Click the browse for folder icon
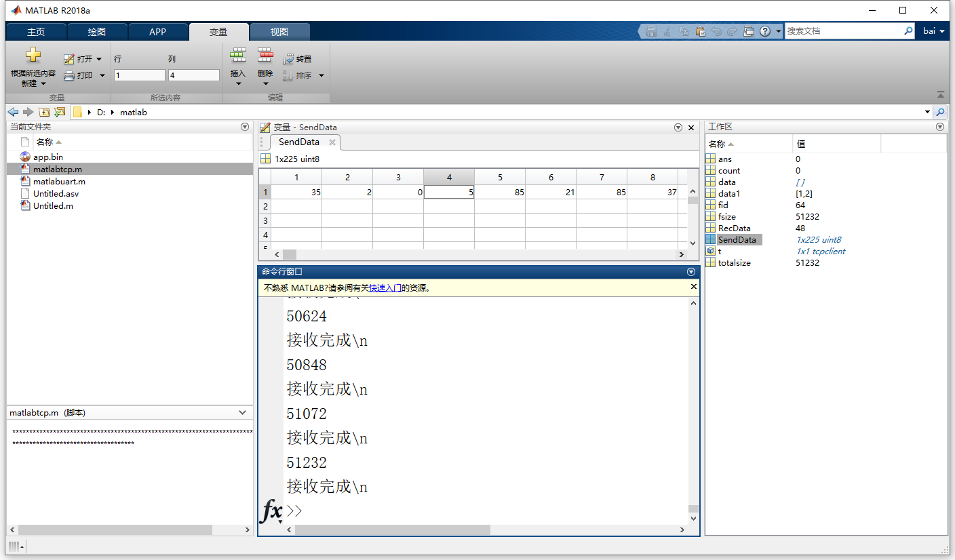955x560 pixels. click(x=60, y=112)
